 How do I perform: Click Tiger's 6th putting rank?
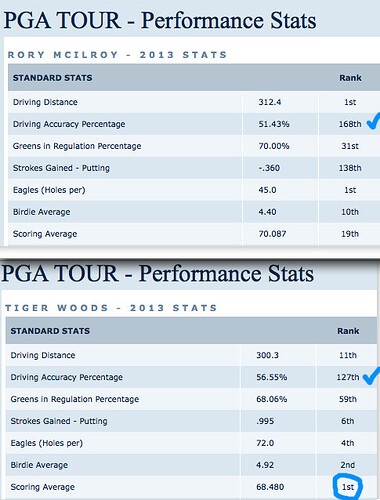[x=347, y=421]
